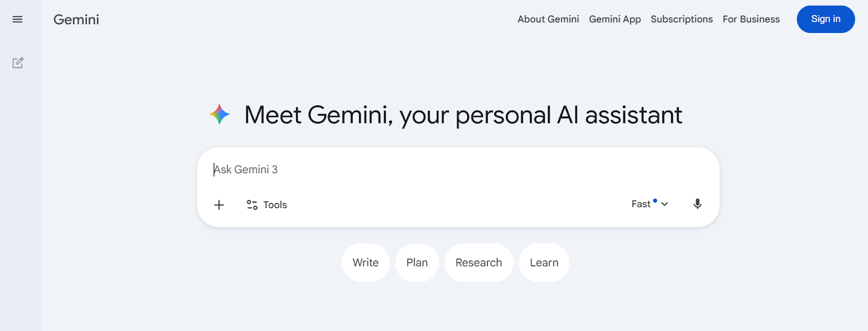
Task: Select the Research suggestion chip
Action: tap(478, 262)
